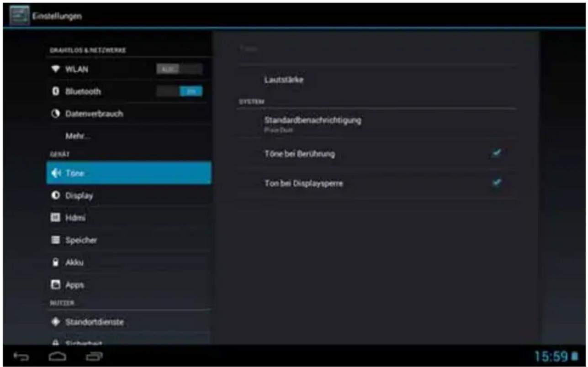The image size is (588, 367).
Task: Uncheck Töne bei Berührung checkbox
Action: tap(497, 153)
